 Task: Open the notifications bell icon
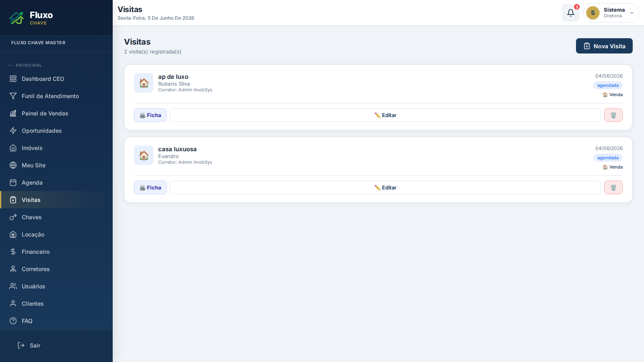[x=570, y=13]
